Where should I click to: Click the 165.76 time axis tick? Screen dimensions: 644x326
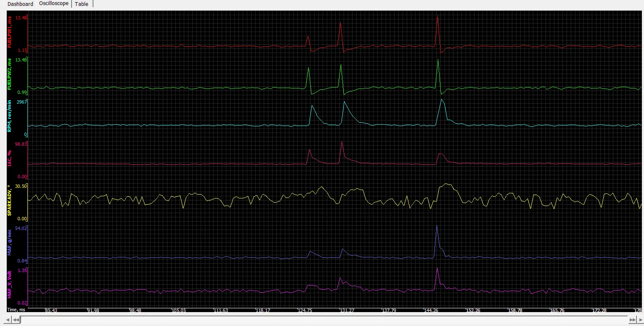pyautogui.click(x=557, y=310)
